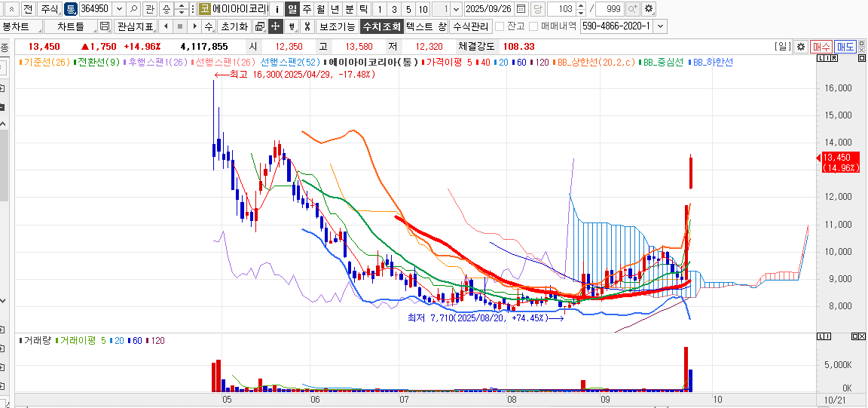Open the 봉차트 chart type dropdown
868x408 pixels.
[21, 26]
